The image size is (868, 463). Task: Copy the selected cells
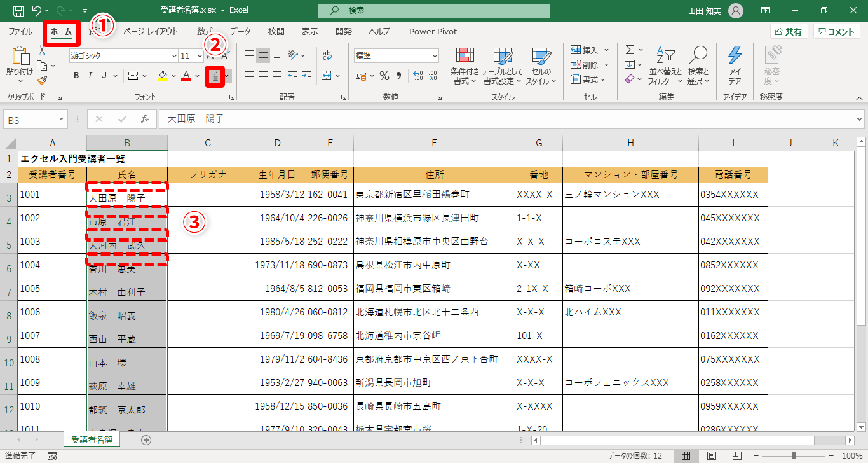42,65
